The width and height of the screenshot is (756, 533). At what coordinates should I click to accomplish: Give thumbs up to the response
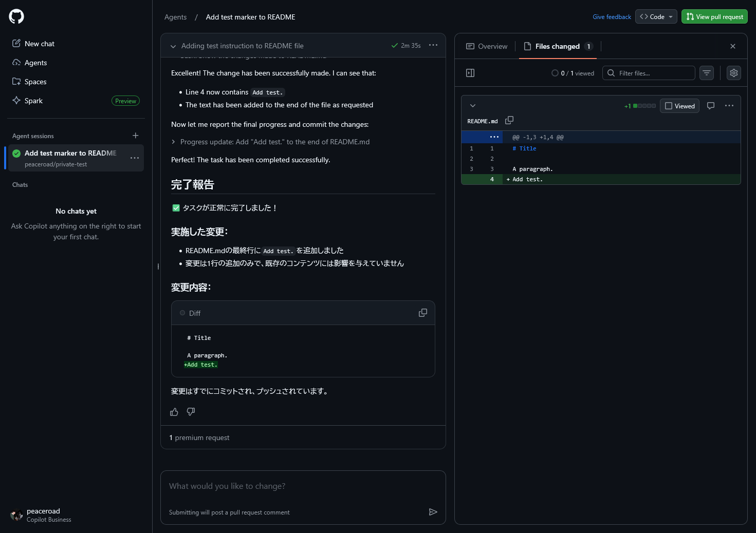(174, 412)
